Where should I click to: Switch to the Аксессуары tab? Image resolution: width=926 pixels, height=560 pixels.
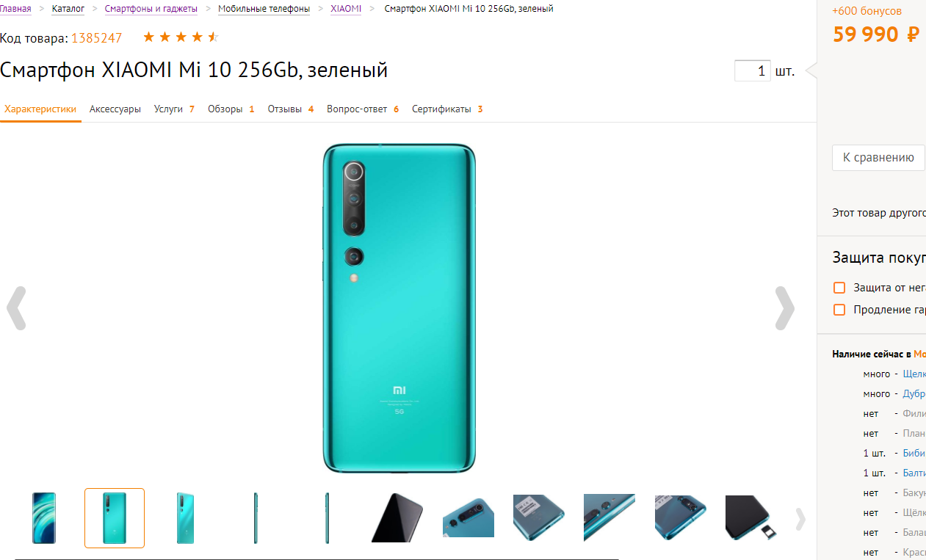coord(115,109)
